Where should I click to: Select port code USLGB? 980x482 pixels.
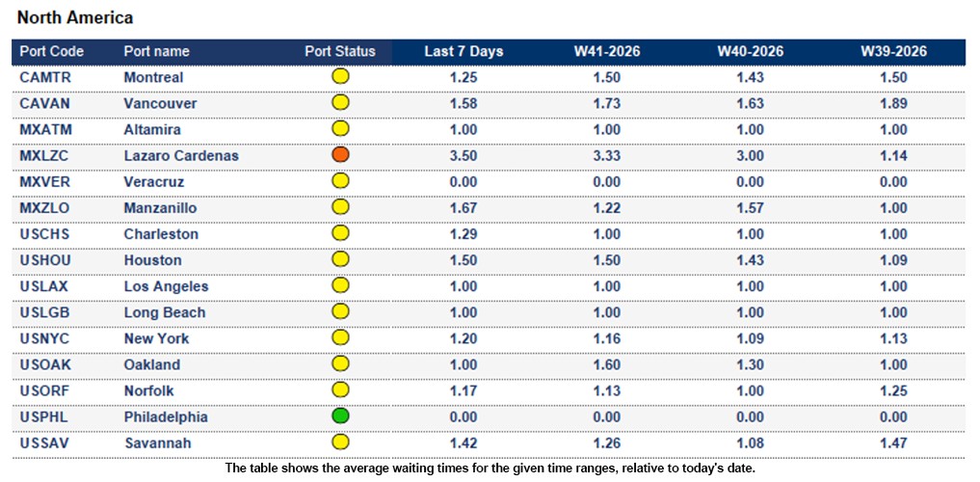[43, 313]
